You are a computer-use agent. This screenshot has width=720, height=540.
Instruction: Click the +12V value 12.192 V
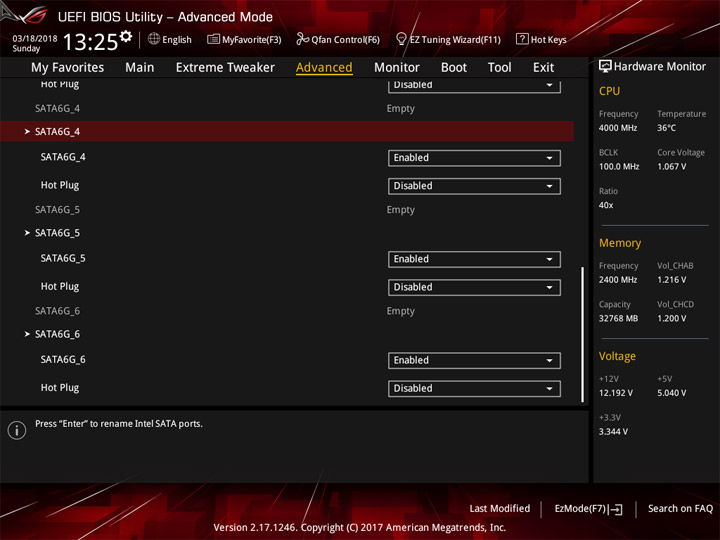click(x=615, y=393)
